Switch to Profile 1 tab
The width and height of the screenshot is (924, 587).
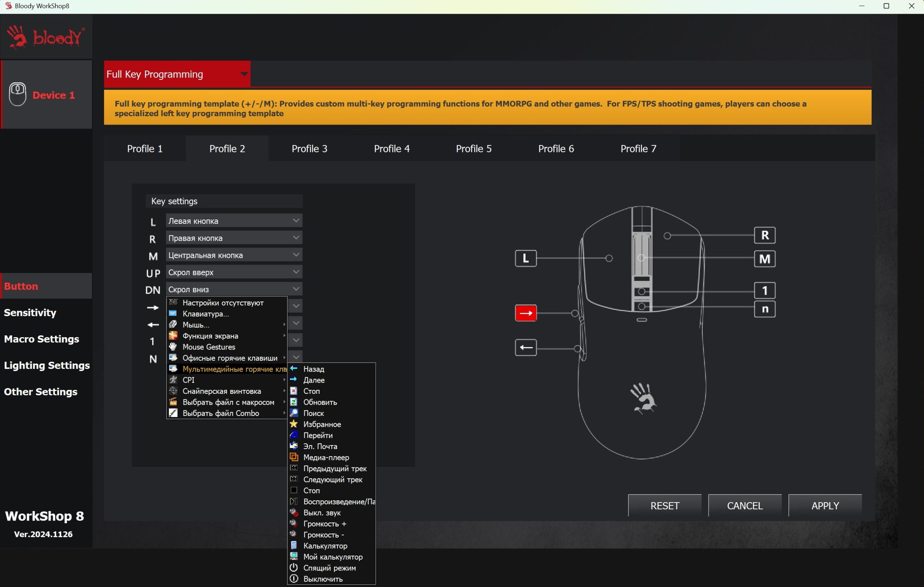tap(145, 149)
